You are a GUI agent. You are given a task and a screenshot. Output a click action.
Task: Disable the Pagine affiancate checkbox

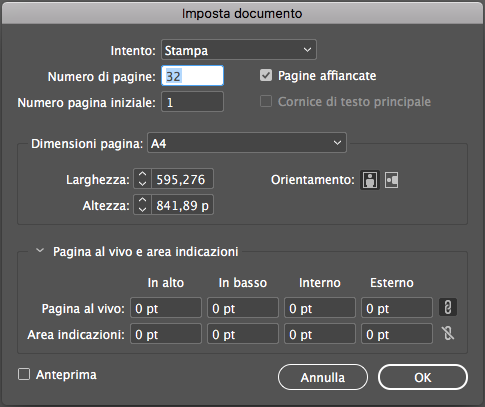pyautogui.click(x=266, y=75)
